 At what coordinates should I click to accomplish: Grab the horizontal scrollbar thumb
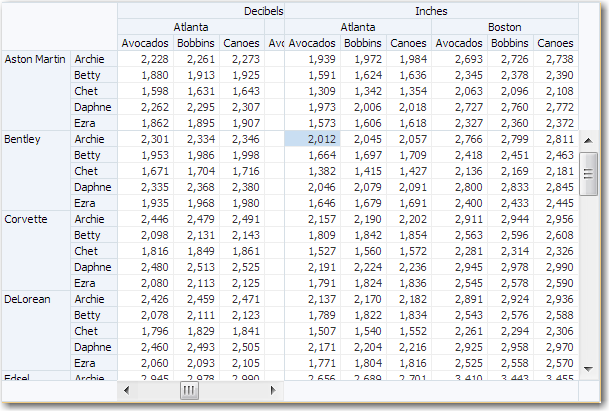[x=189, y=390]
